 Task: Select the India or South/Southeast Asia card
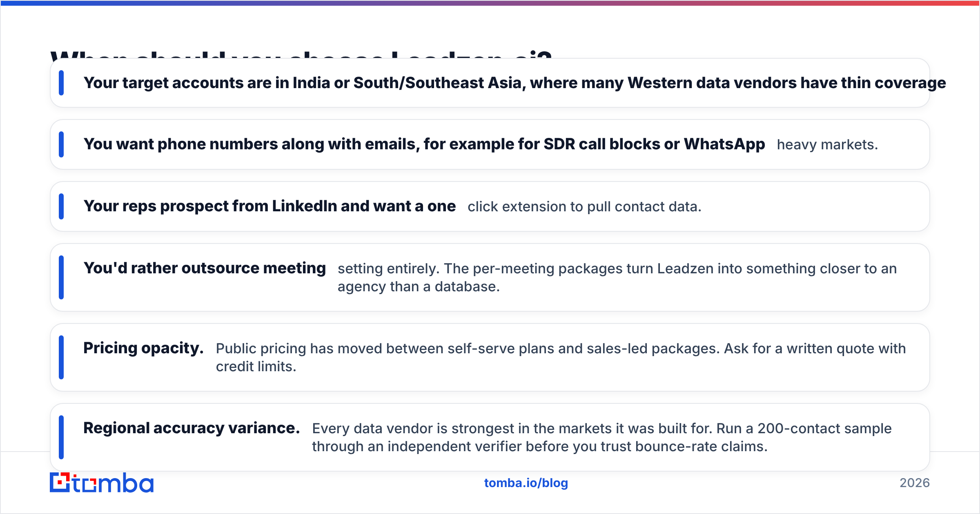point(490,83)
